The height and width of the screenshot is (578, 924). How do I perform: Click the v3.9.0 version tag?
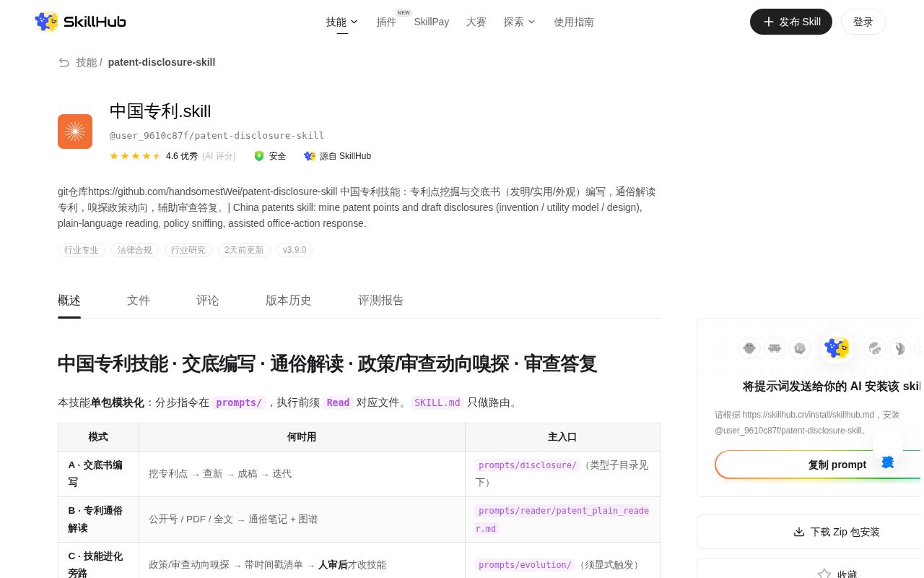click(295, 250)
